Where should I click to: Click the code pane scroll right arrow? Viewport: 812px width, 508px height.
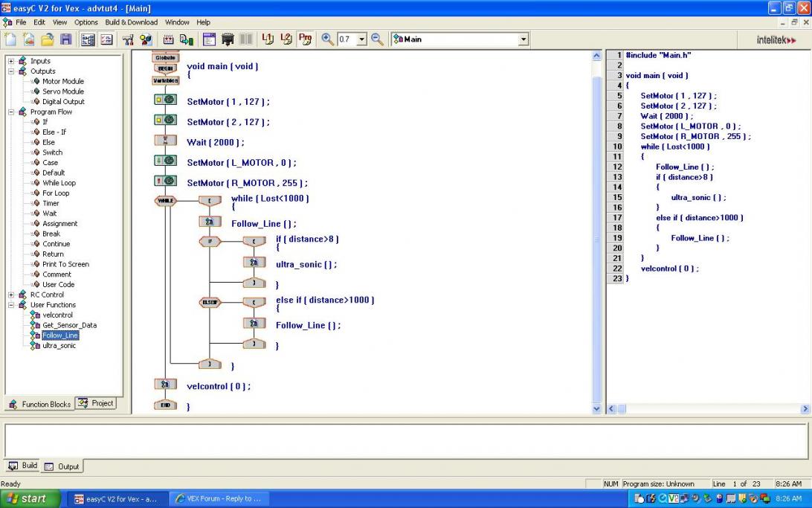[805, 408]
